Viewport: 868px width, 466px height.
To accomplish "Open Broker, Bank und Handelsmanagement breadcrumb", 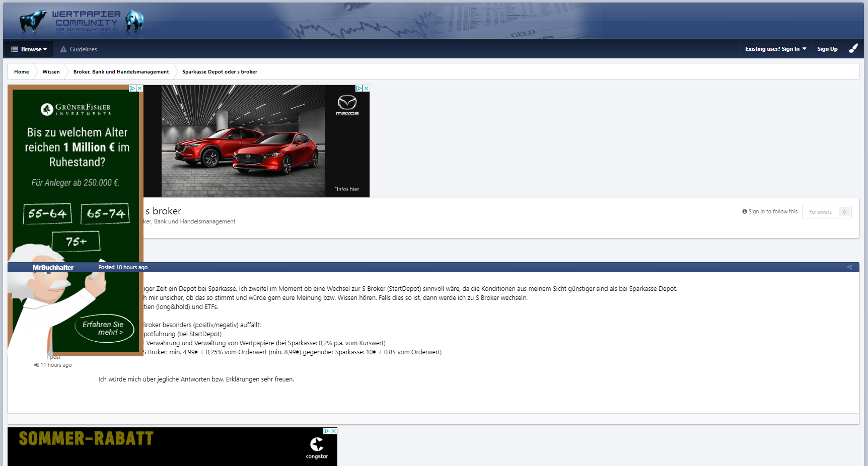I will tap(121, 72).
